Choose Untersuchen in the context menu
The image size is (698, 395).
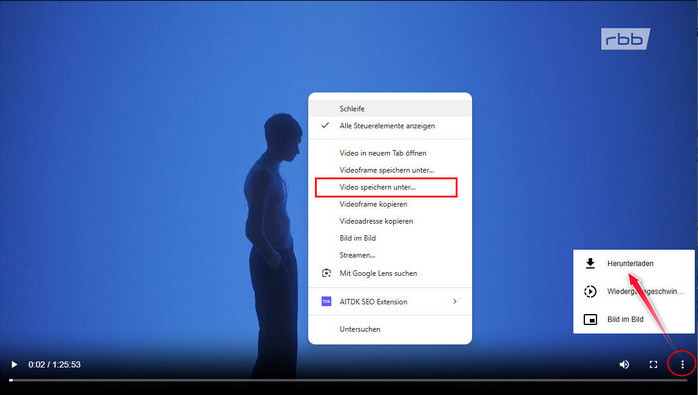pyautogui.click(x=390, y=329)
